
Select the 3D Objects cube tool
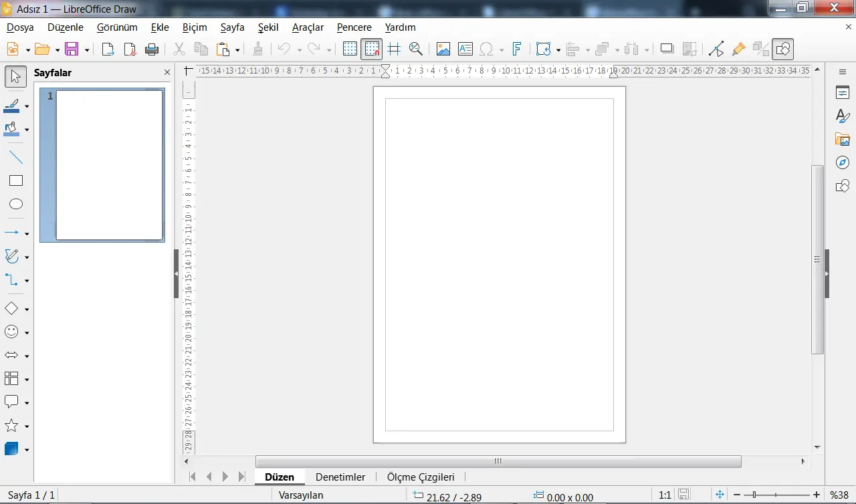[12, 449]
